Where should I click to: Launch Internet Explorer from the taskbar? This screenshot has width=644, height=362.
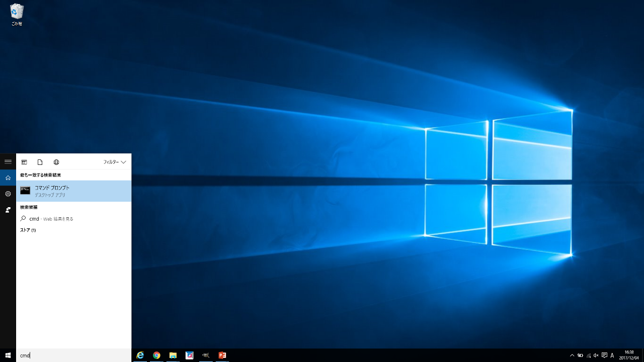pyautogui.click(x=140, y=355)
